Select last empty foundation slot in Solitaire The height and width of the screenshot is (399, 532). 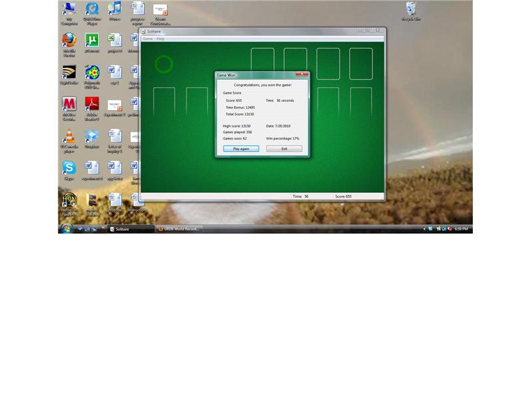(361, 64)
